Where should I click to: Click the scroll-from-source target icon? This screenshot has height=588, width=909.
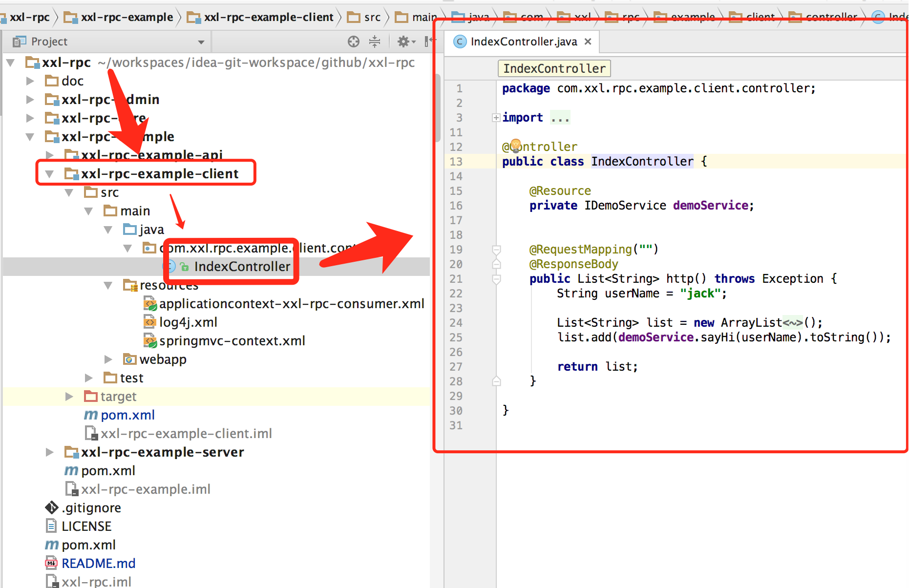point(354,42)
